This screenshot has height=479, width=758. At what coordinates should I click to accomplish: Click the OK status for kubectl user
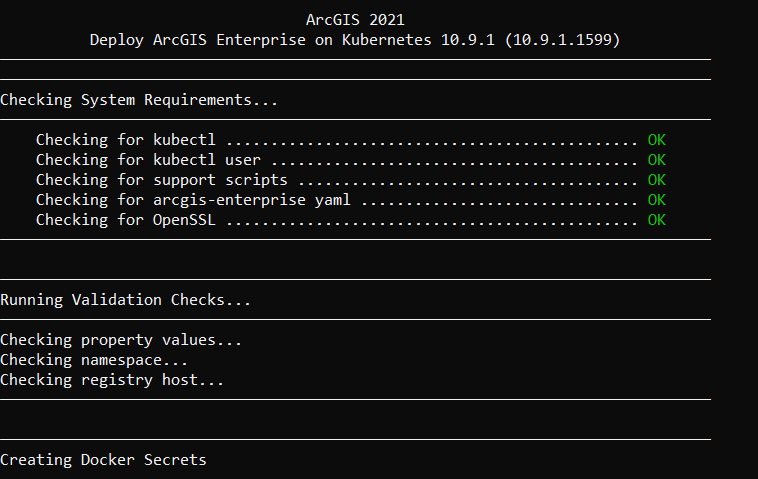(x=656, y=160)
